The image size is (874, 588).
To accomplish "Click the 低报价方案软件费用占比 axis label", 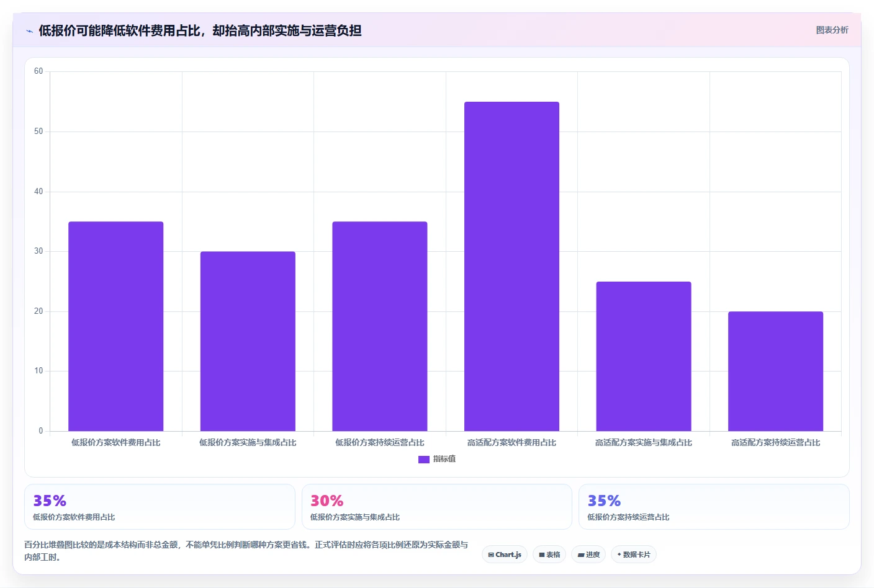I will (116, 442).
